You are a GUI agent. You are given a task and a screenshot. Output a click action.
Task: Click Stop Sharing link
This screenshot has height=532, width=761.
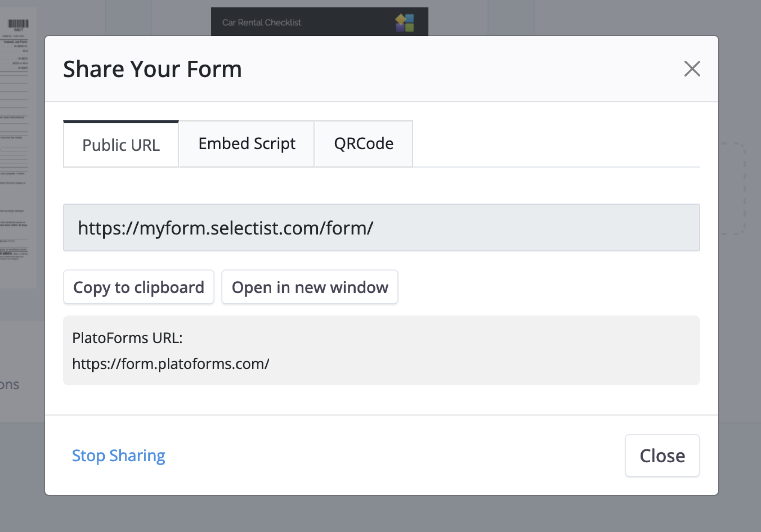pyautogui.click(x=119, y=455)
